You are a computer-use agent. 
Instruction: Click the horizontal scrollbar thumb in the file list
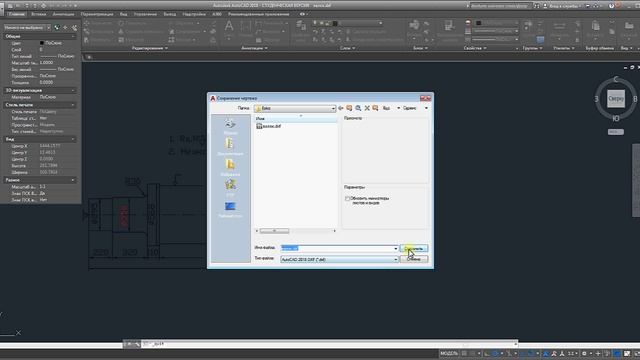tap(274, 231)
